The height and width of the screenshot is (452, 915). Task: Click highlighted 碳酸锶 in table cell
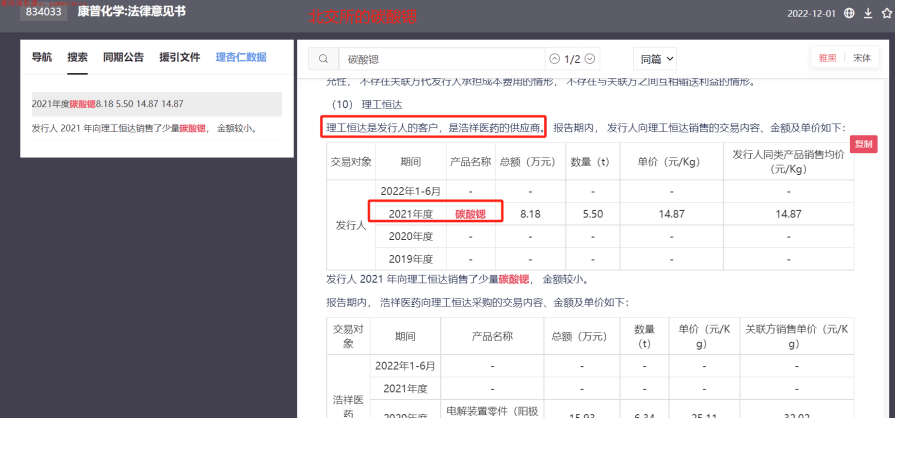click(470, 213)
